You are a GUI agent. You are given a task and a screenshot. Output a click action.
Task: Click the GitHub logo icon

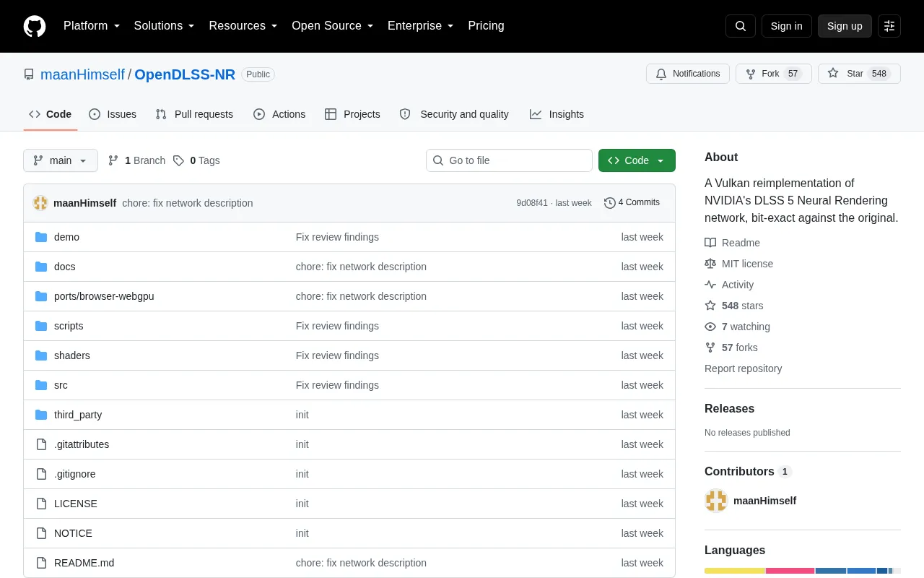(35, 26)
